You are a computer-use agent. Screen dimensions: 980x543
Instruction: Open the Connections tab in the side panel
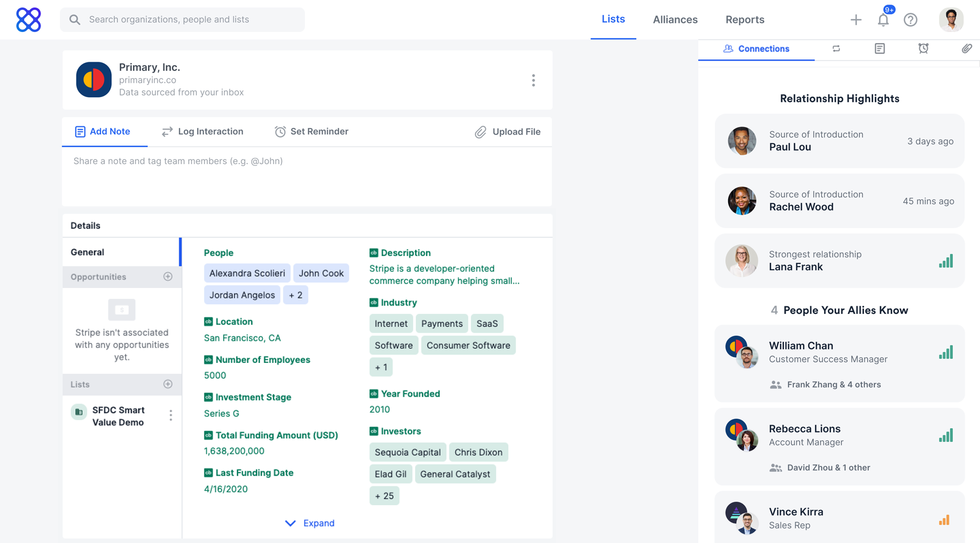[756, 49]
